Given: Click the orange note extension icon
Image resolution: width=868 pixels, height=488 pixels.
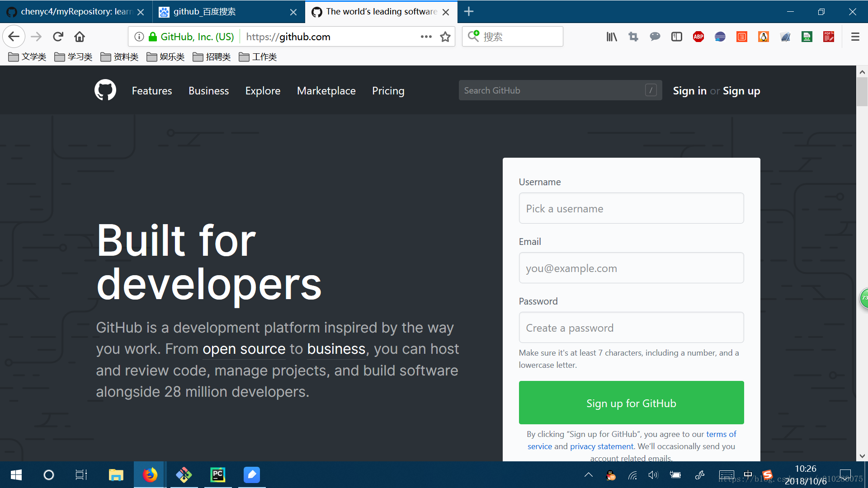Looking at the screenshot, I should pyautogui.click(x=742, y=37).
